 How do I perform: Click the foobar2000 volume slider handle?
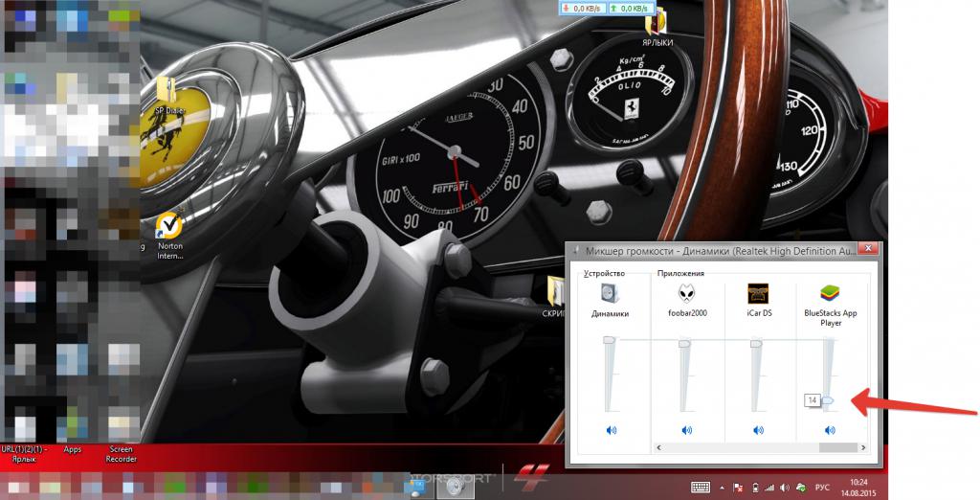684,343
